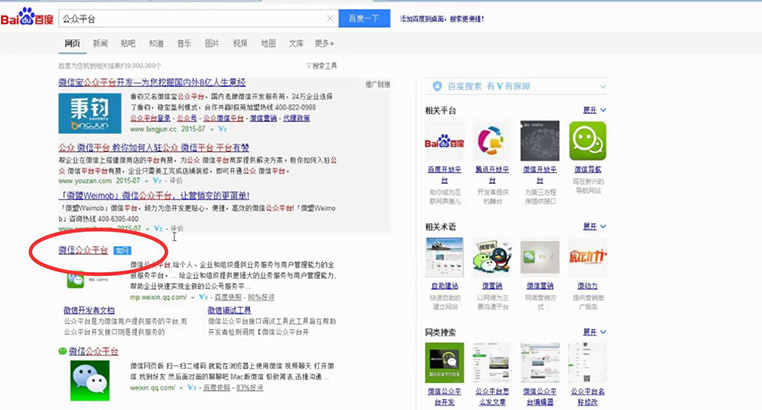Click the V2 badge next to www.bingjun.cc
The width and height of the screenshot is (762, 410).
tap(222, 129)
